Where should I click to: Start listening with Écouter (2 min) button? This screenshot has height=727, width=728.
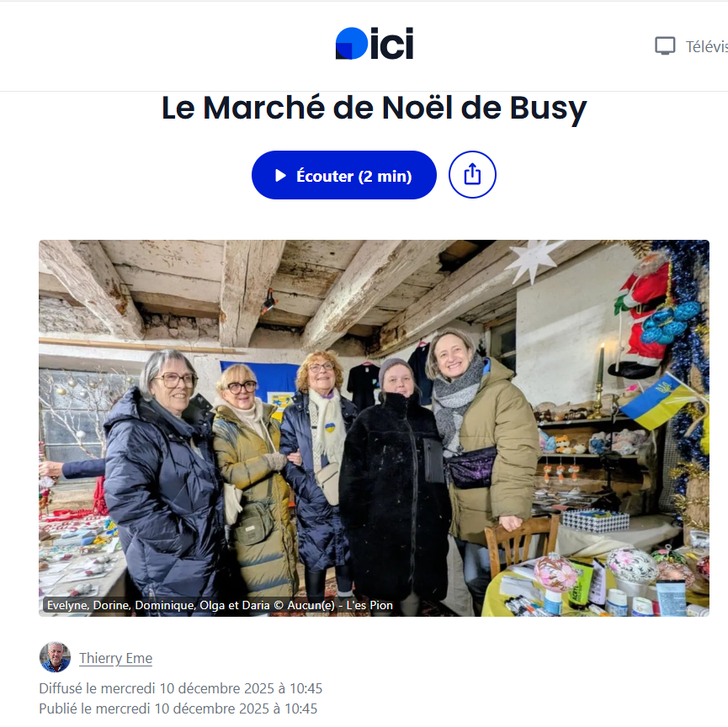tap(344, 175)
